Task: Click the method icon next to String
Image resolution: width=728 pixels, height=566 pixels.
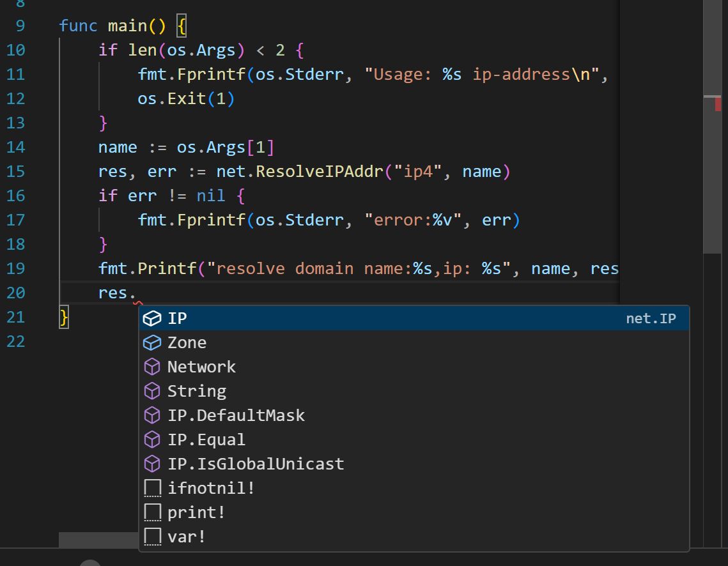Action: pos(151,391)
